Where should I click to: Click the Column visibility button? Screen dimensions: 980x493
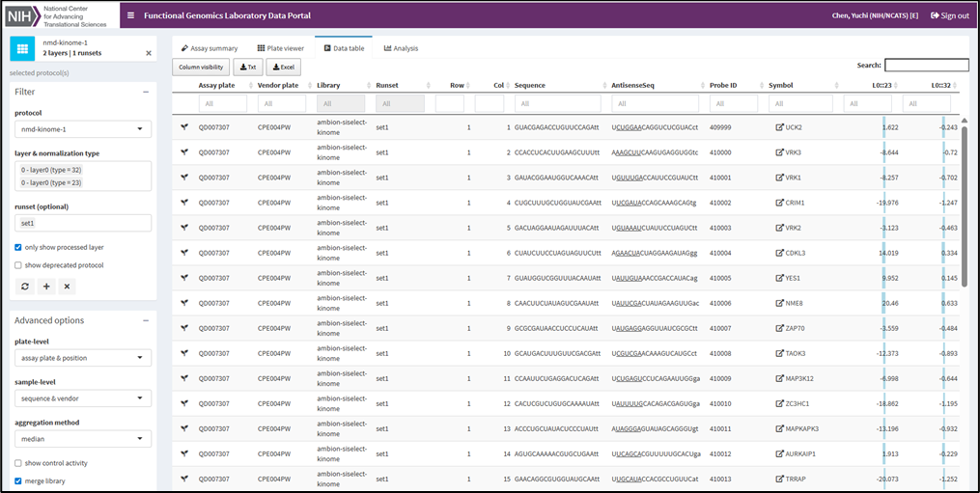[x=201, y=67]
